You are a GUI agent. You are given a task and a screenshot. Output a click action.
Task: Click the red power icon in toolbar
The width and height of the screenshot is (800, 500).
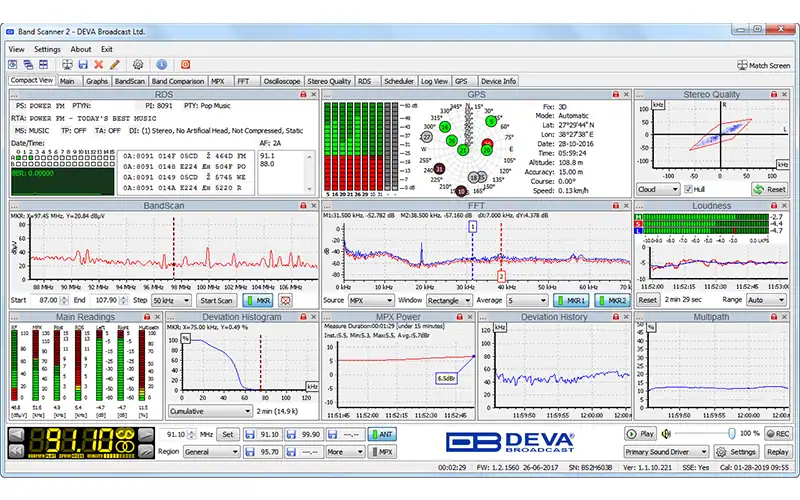(x=186, y=64)
